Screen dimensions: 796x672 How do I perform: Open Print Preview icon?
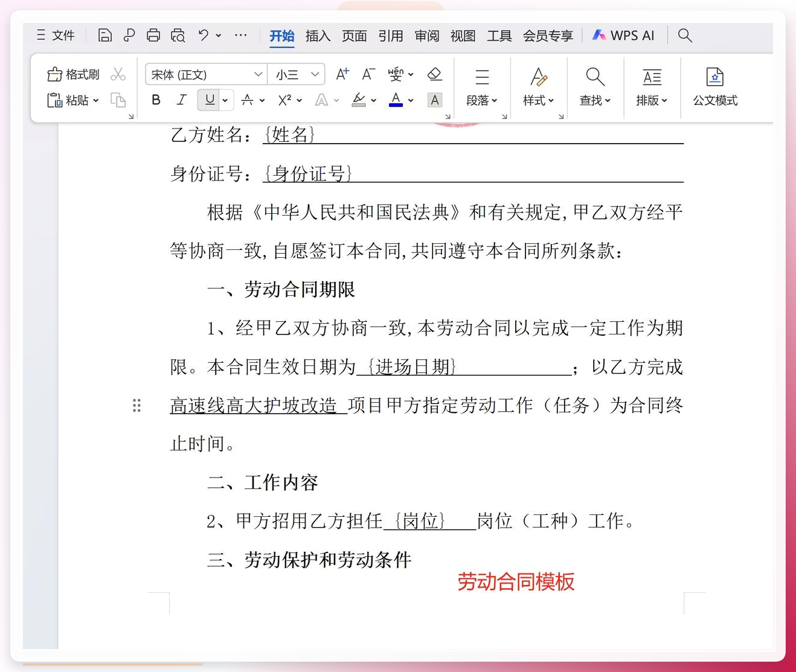tap(178, 36)
